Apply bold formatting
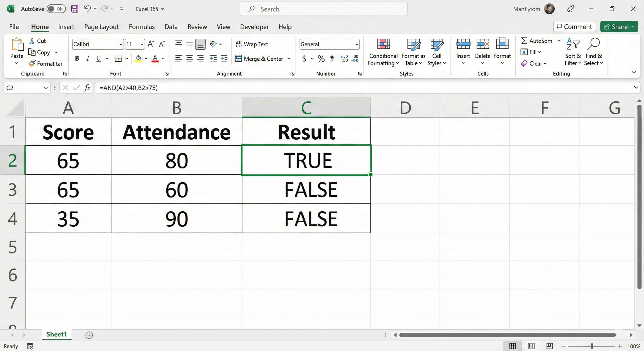Viewport: 644px width, 351px height. (x=77, y=58)
